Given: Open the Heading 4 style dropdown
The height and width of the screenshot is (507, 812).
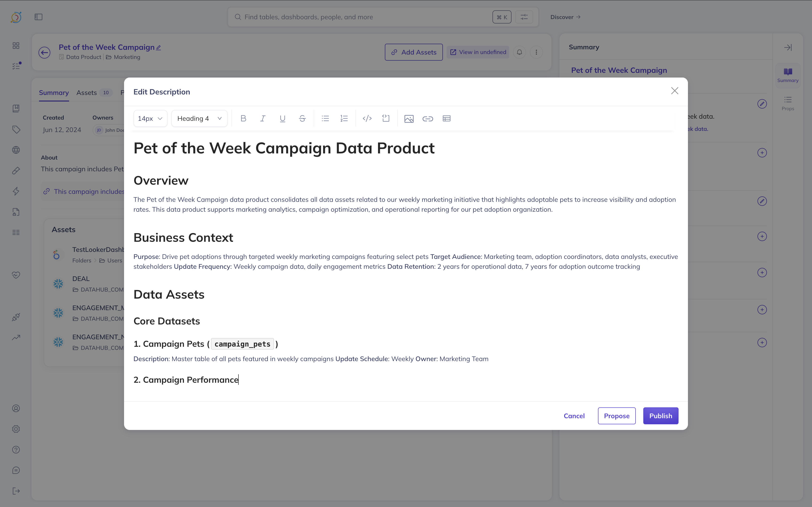Looking at the screenshot, I should coord(199,118).
